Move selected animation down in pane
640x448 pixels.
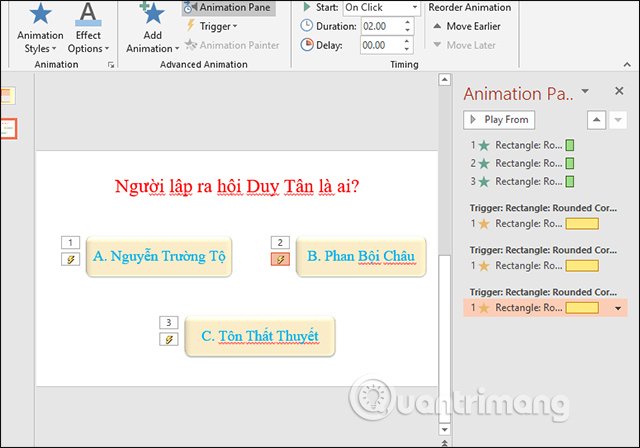pyautogui.click(x=618, y=120)
